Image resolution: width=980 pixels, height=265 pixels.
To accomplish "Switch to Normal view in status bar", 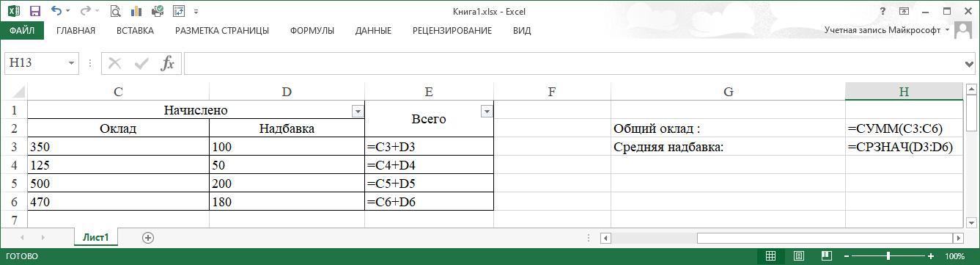I will pyautogui.click(x=770, y=256).
